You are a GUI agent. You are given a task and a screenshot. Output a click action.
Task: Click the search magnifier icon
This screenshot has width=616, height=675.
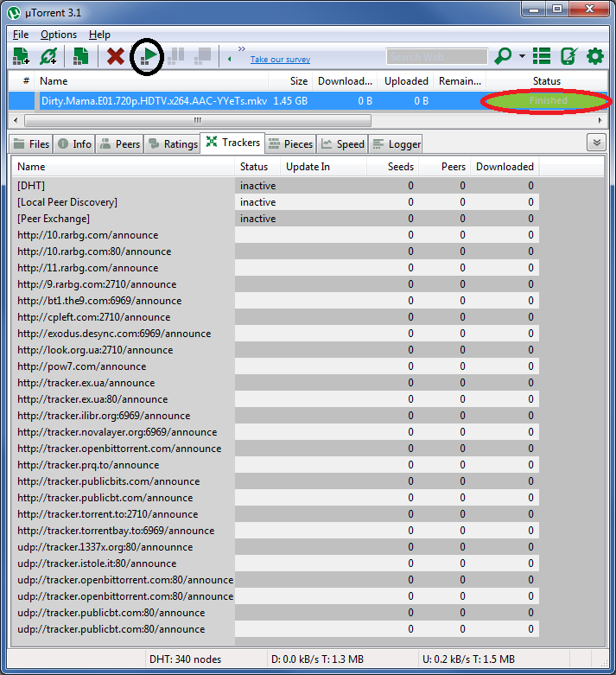pyautogui.click(x=503, y=56)
